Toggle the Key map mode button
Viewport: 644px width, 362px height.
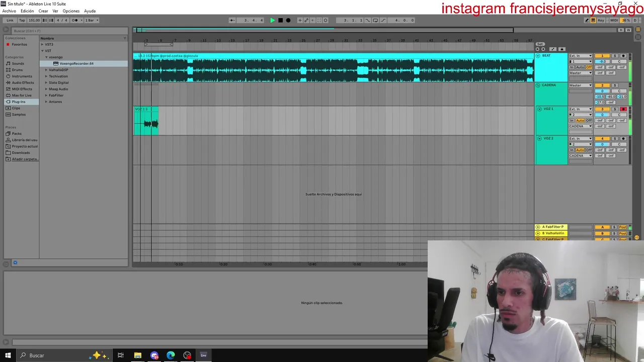click(601, 20)
